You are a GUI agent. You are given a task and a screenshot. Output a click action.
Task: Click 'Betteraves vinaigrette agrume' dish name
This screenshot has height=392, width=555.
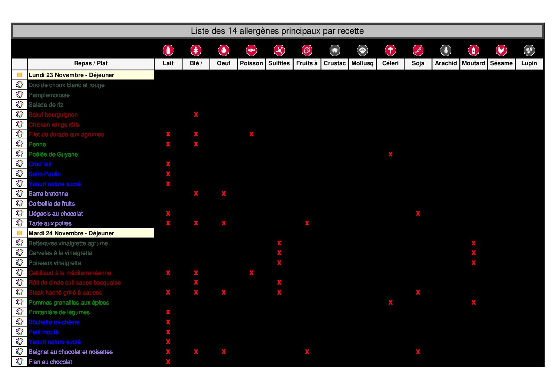tap(68, 243)
